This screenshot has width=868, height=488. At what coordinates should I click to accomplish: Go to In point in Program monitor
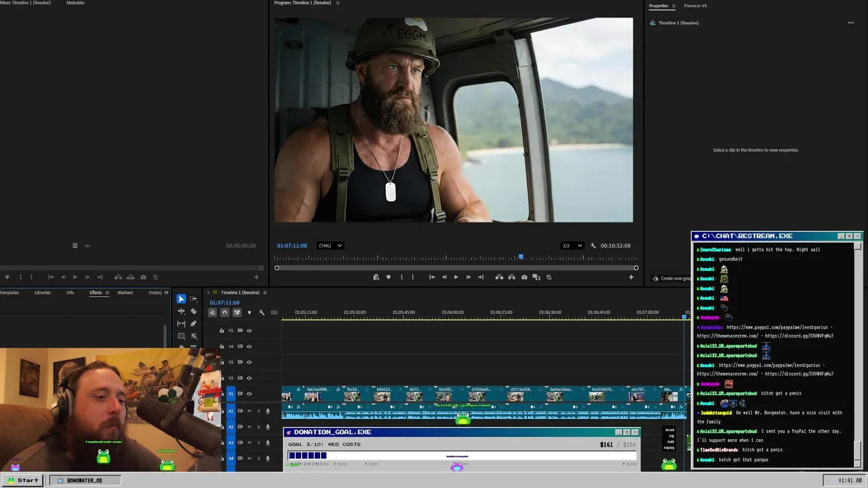pos(432,277)
